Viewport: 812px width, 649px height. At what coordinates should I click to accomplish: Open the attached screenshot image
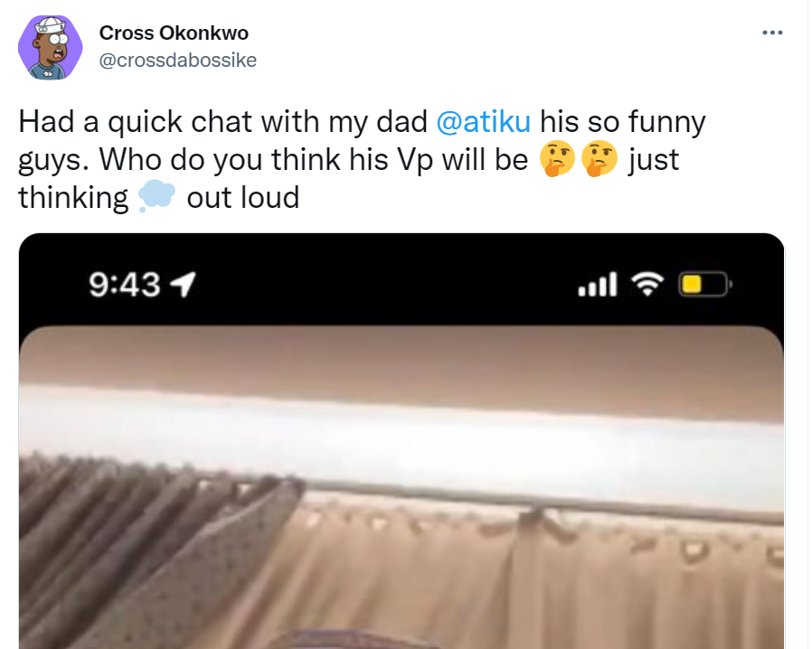(401, 441)
